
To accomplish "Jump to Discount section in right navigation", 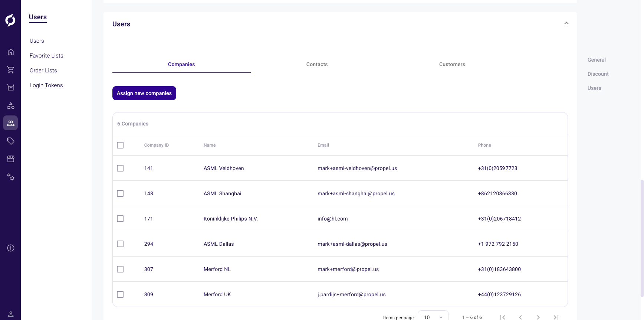I will (598, 74).
